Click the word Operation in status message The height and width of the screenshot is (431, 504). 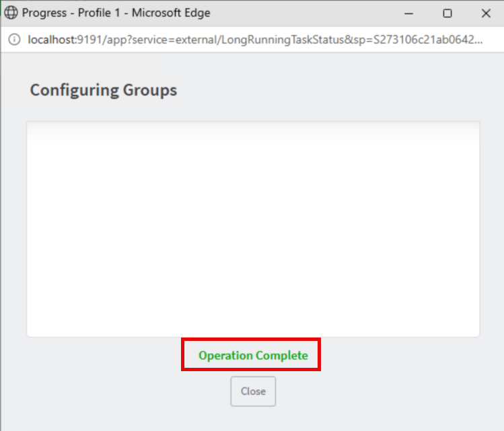click(x=225, y=355)
